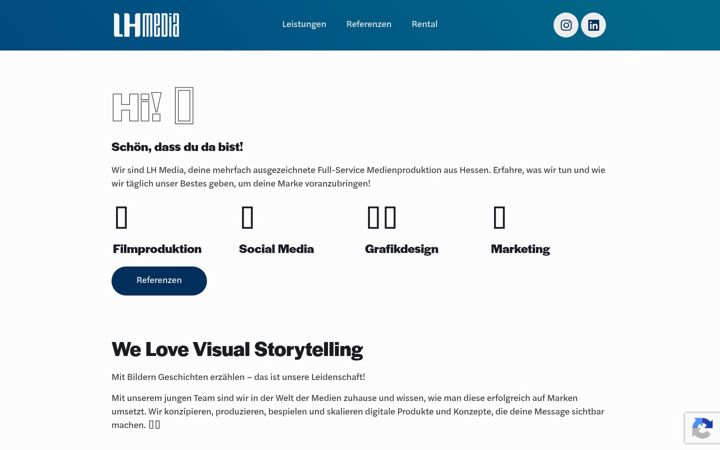Open the Instagram profile icon
Viewport: 720px width, 450px height.
click(x=566, y=25)
